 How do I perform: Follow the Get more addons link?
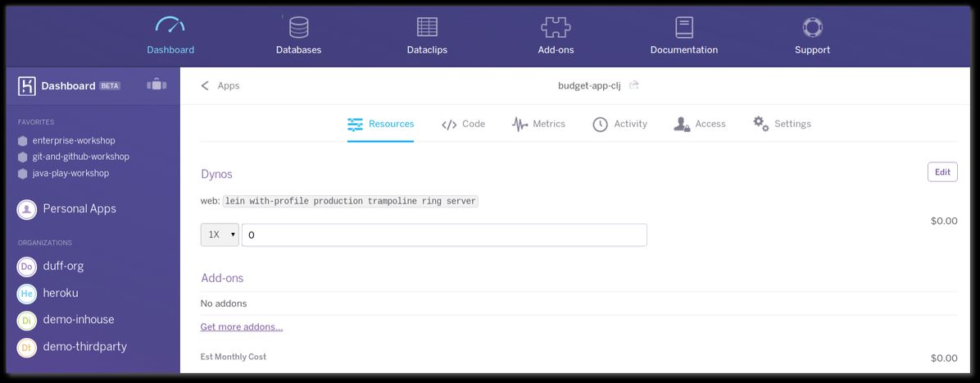coord(242,327)
